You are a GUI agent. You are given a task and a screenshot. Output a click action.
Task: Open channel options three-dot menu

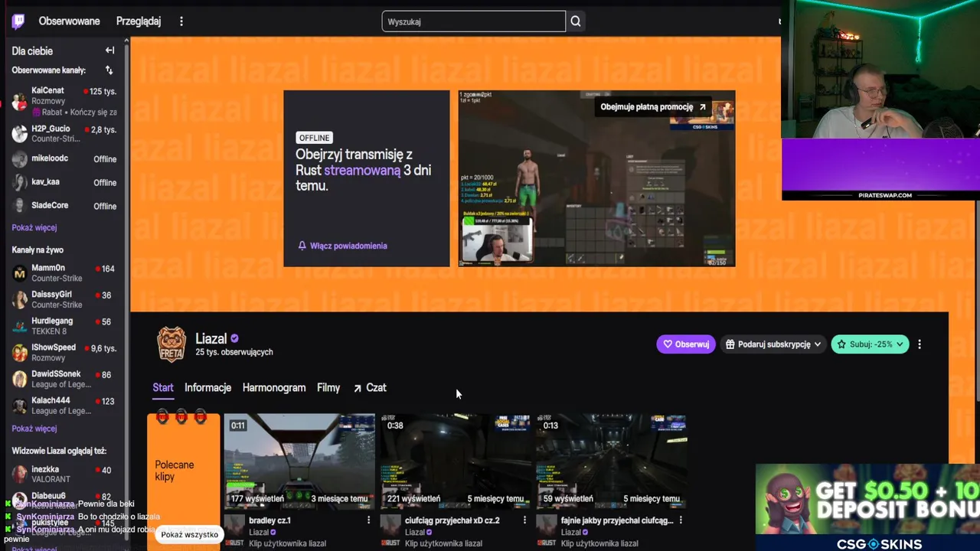tap(920, 344)
